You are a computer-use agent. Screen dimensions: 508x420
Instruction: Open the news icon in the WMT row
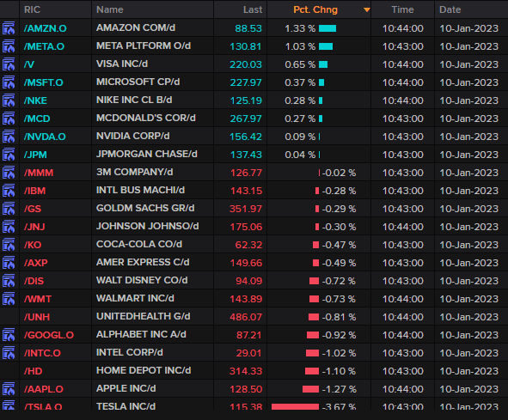9,299
